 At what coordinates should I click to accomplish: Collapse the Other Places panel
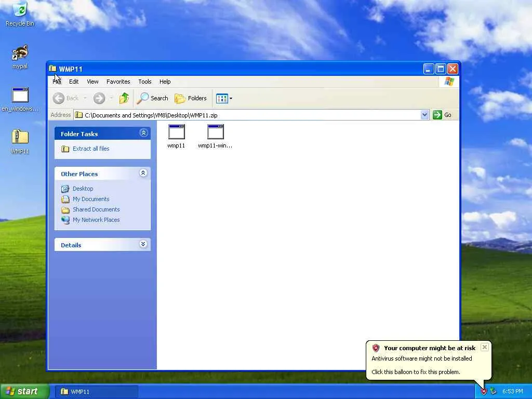pyautogui.click(x=143, y=173)
